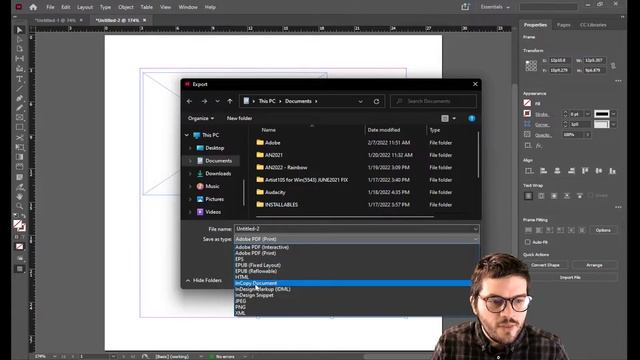Click the Frame Fitting Options button
The image size is (640, 360).
coord(603,230)
